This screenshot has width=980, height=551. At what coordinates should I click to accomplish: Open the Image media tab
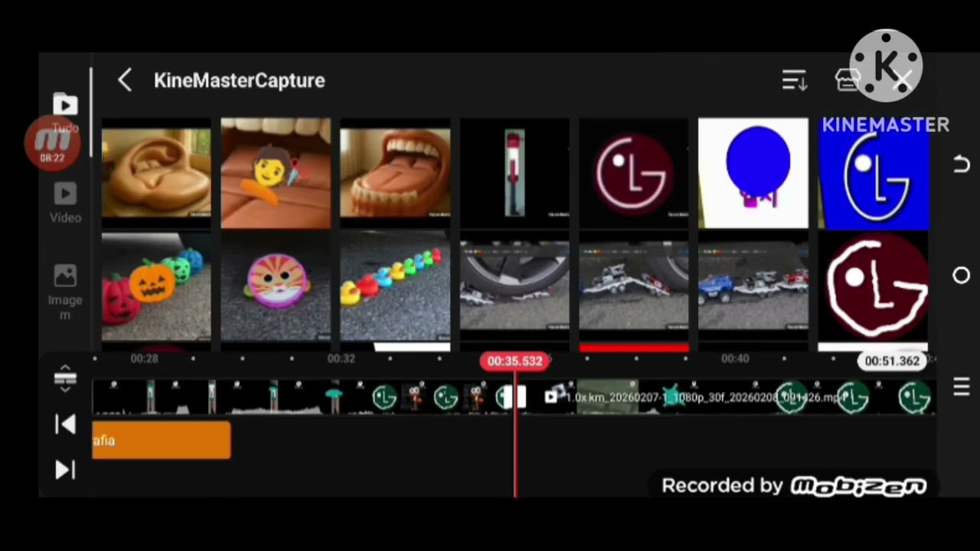pos(65,292)
